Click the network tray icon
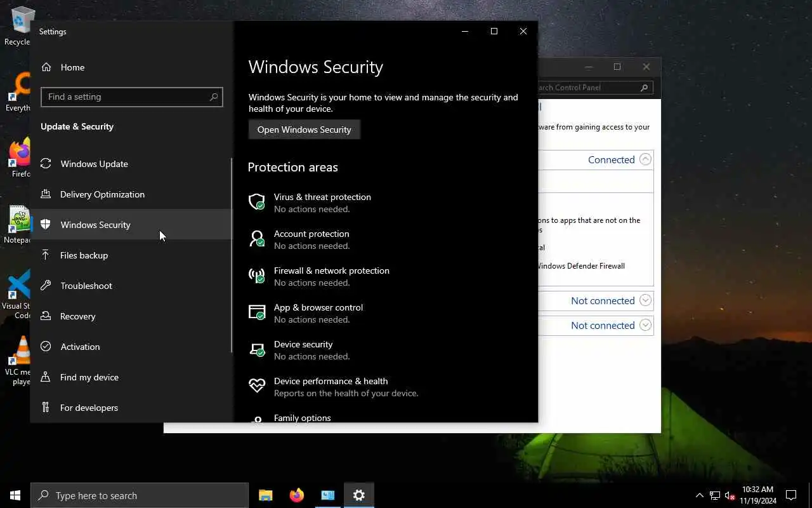The height and width of the screenshot is (508, 812). point(715,495)
